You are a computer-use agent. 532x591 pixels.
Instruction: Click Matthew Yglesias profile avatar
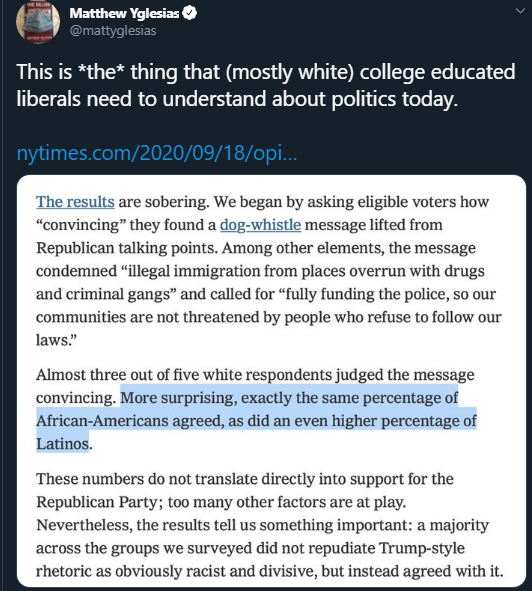click(38, 21)
